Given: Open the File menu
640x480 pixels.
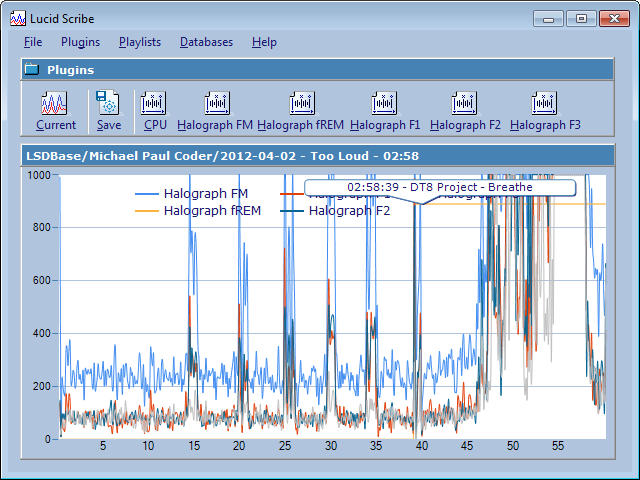Looking at the screenshot, I should (33, 42).
